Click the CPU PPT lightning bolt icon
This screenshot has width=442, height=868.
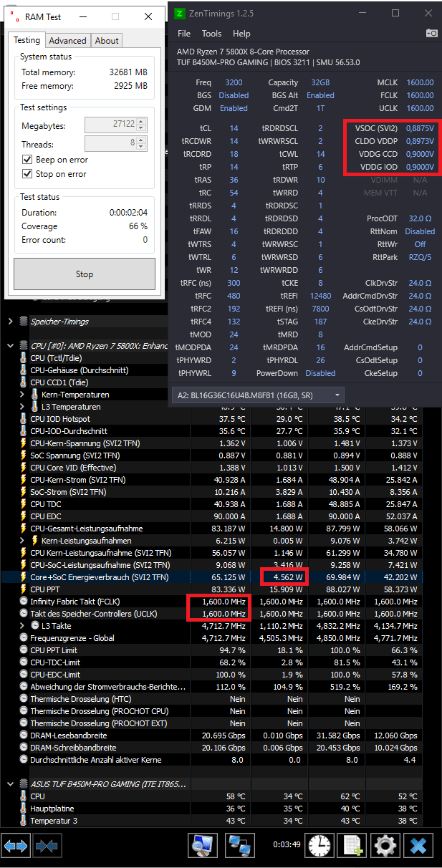pos(24,589)
